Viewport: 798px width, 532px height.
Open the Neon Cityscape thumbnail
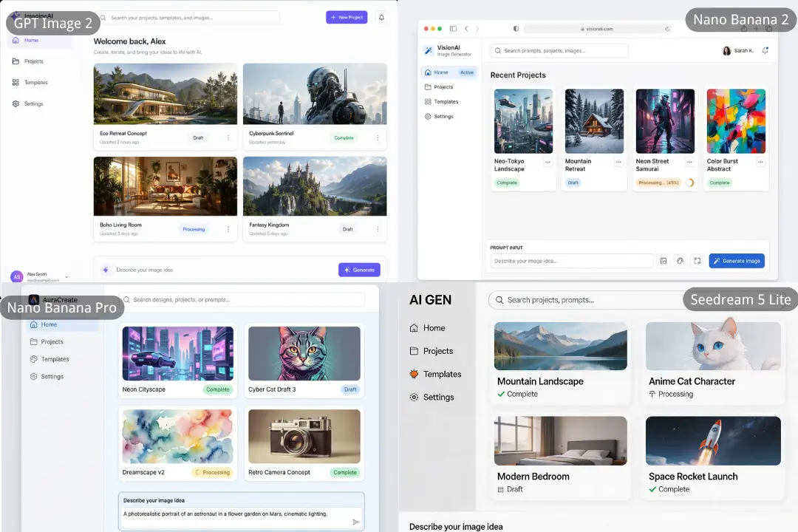(177, 353)
